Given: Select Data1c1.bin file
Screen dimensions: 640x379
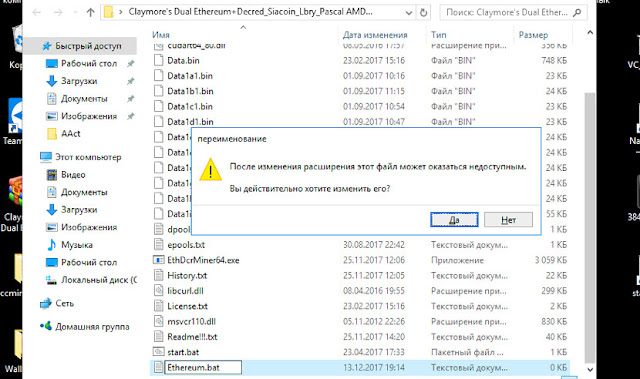Looking at the screenshot, I should (190, 106).
